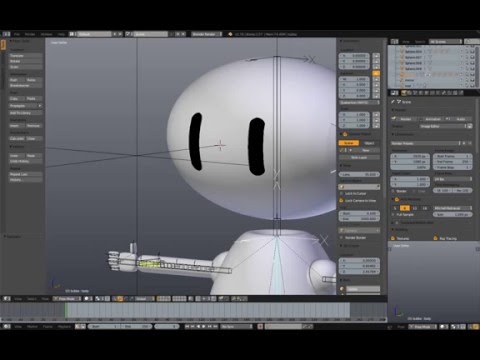Click the Lens value slider in View panel
This screenshot has height=360, width=480.
click(359, 174)
